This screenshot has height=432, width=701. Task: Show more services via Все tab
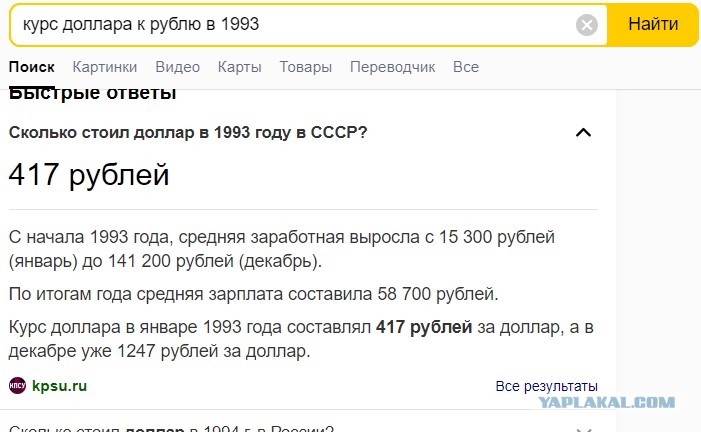pos(466,67)
